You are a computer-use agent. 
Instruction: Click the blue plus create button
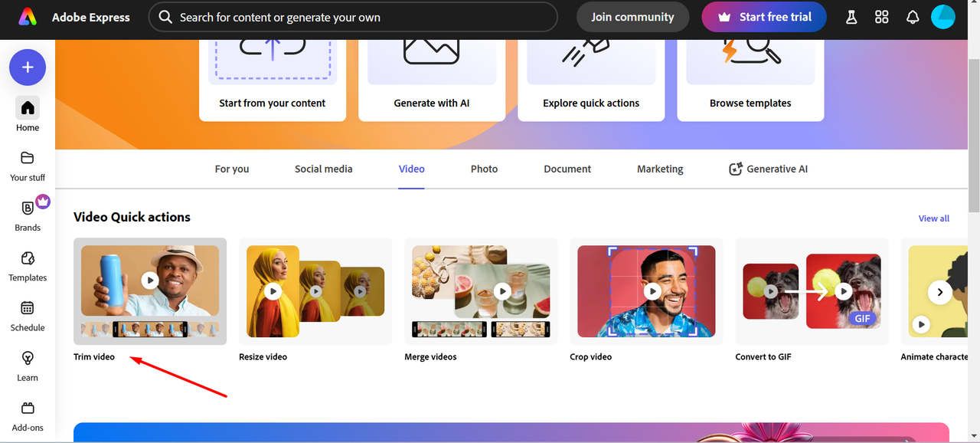click(28, 67)
